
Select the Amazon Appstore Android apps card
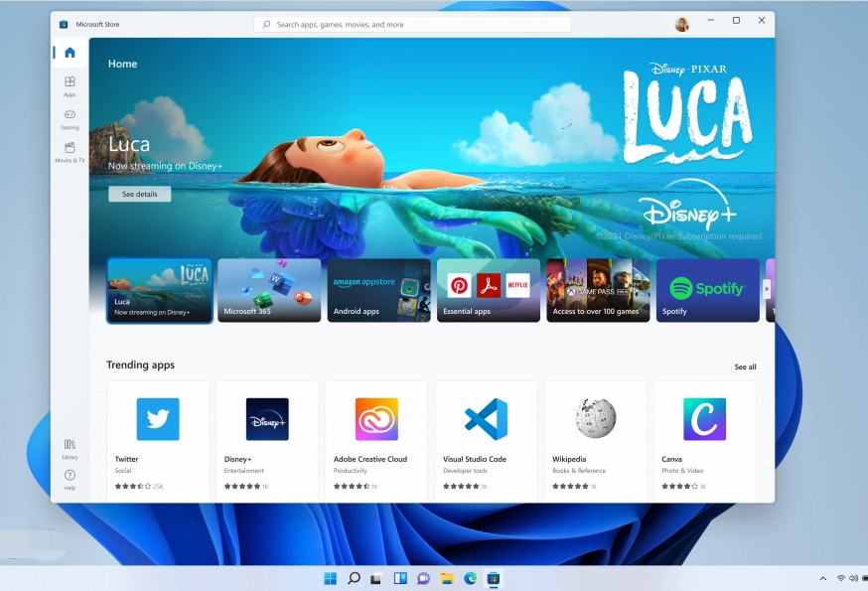point(378,290)
